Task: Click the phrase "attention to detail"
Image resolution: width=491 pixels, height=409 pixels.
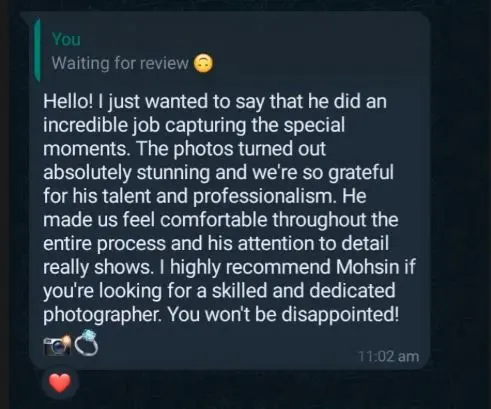Action: pyautogui.click(x=313, y=243)
